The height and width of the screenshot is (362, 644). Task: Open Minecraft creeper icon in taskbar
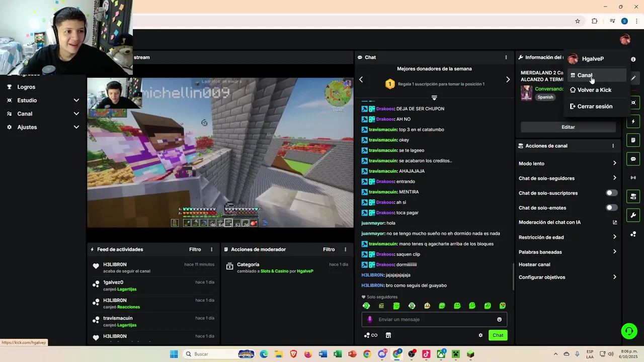click(456, 354)
